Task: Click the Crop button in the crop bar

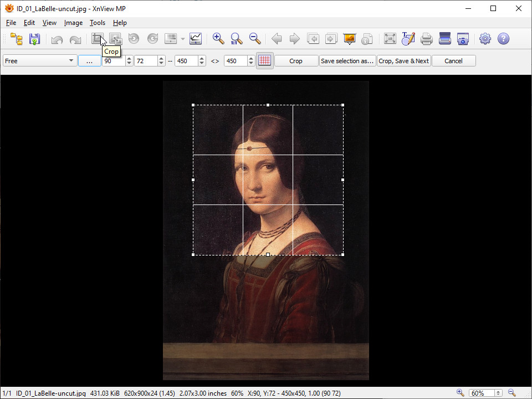Action: 296,61
